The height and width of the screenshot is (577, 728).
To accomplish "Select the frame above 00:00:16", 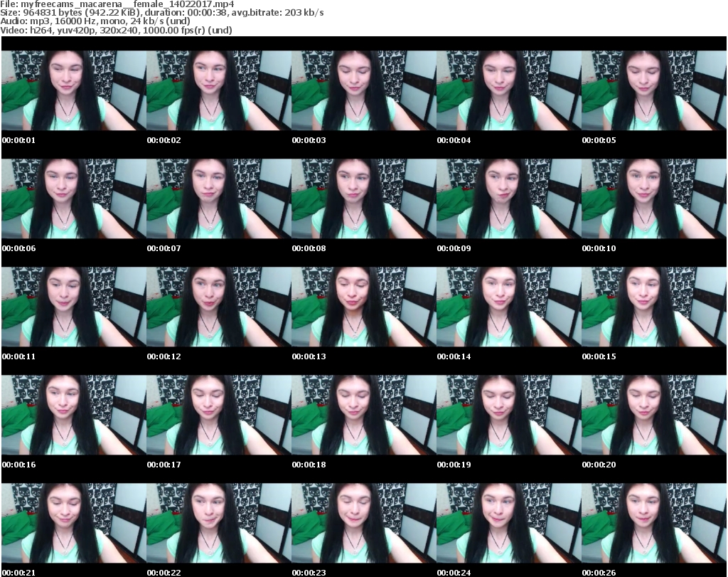I will [x=74, y=415].
